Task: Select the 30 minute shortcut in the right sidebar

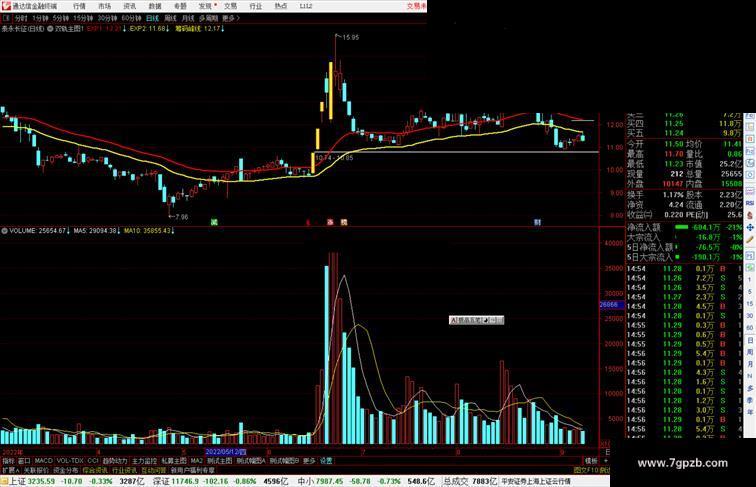Action: tap(750, 316)
